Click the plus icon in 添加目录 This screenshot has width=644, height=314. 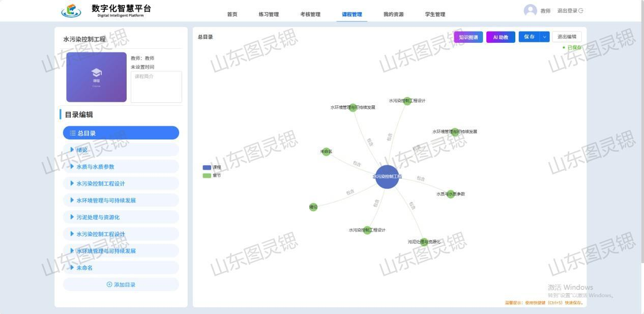tap(109, 284)
